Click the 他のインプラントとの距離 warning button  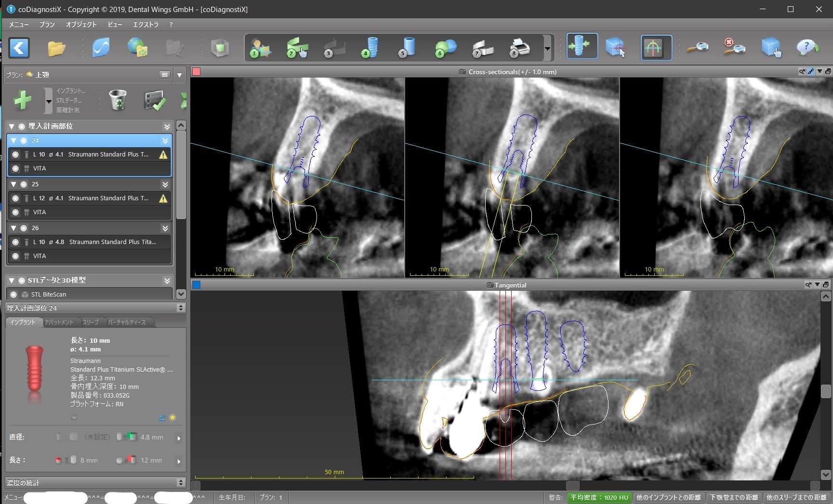click(x=668, y=498)
